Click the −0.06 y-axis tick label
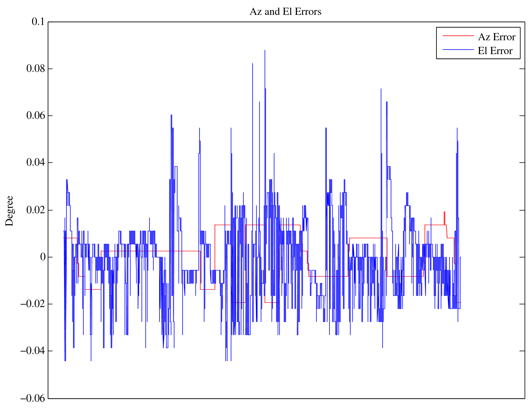Image resolution: width=532 pixels, height=408 pixels. point(33,399)
